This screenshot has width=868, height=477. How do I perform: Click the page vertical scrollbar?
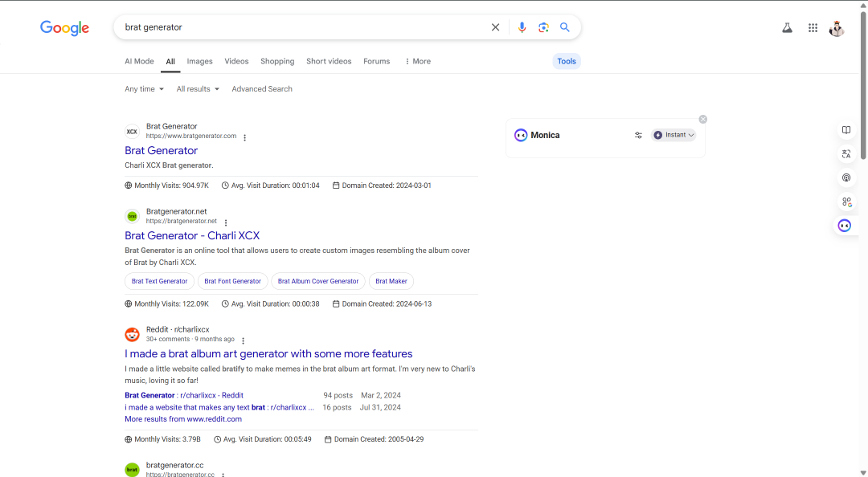pyautogui.click(x=863, y=86)
